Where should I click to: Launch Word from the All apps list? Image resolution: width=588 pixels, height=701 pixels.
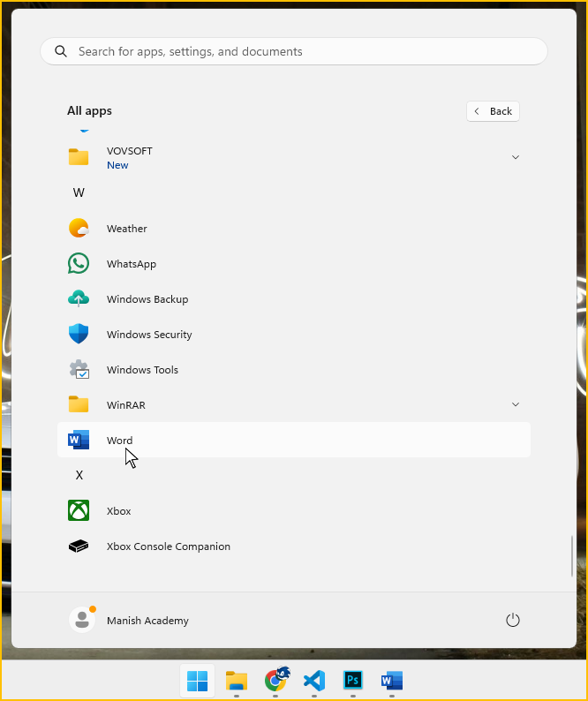[119, 441]
